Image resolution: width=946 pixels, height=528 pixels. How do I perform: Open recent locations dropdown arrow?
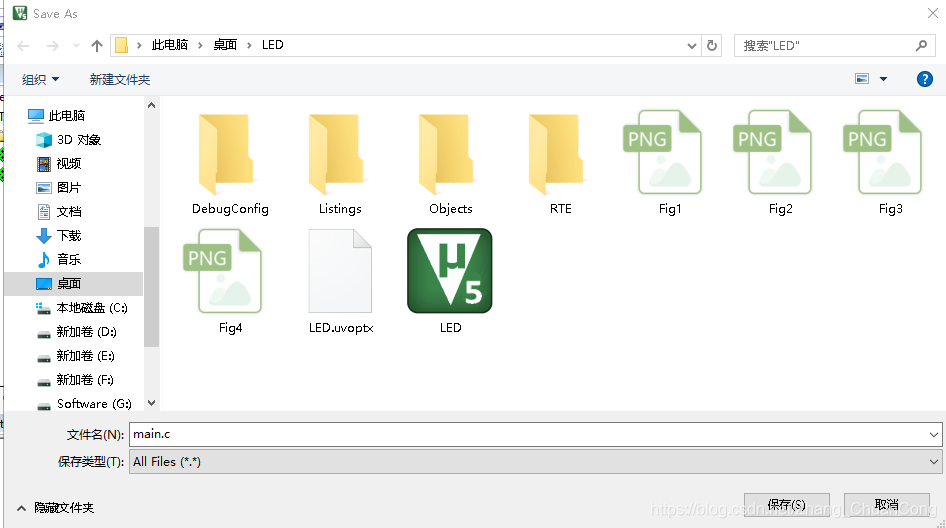[76, 46]
